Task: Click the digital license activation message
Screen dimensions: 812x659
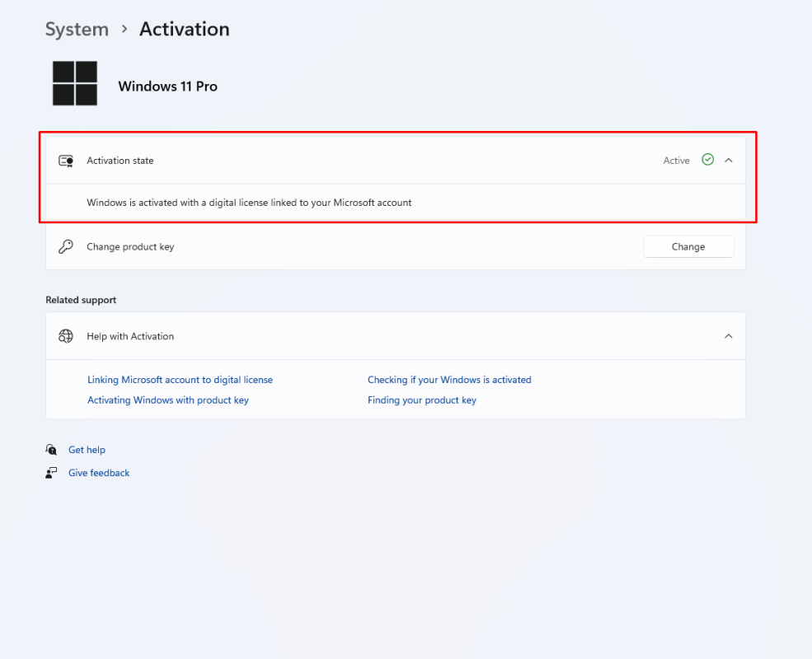Action: [x=249, y=203]
